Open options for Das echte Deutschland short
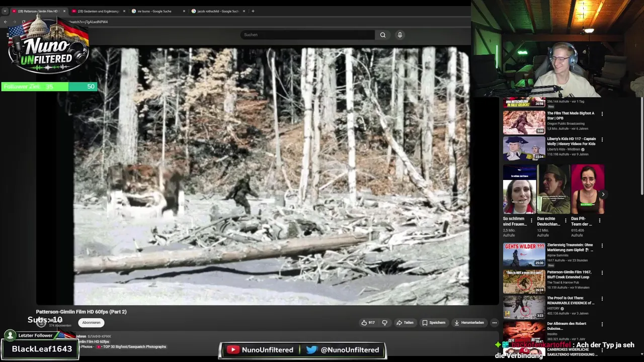This screenshot has width=644, height=362. point(566,220)
